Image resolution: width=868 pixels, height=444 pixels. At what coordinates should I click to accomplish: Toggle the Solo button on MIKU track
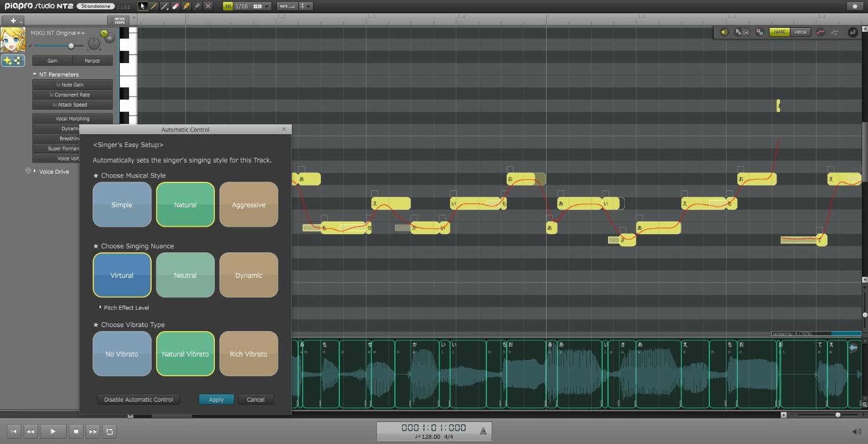(x=104, y=34)
